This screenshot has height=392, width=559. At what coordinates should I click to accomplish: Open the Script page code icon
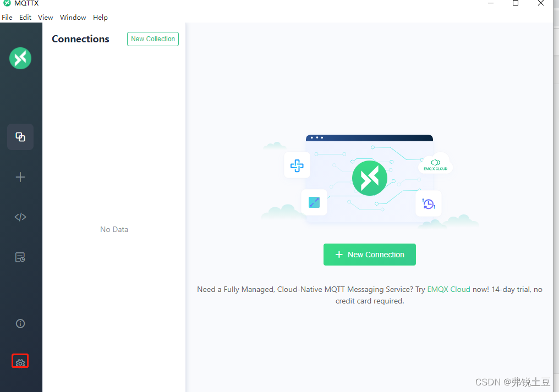[x=20, y=217]
